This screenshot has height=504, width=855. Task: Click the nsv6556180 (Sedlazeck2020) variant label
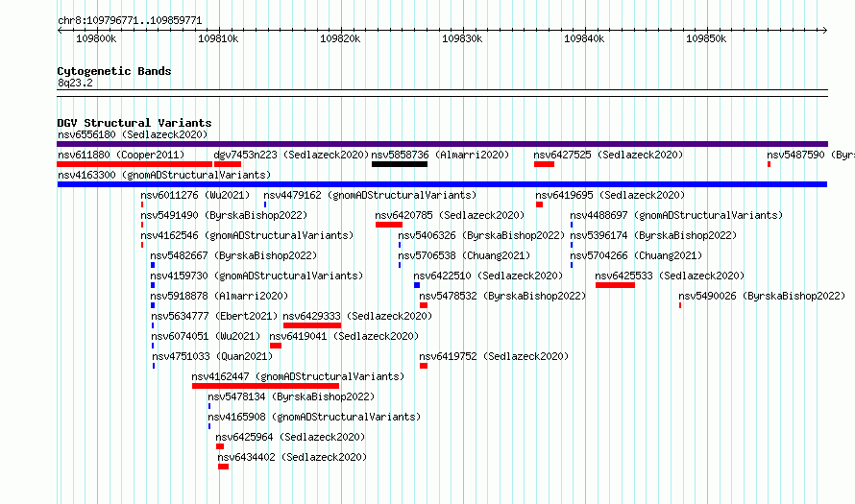pyautogui.click(x=133, y=134)
